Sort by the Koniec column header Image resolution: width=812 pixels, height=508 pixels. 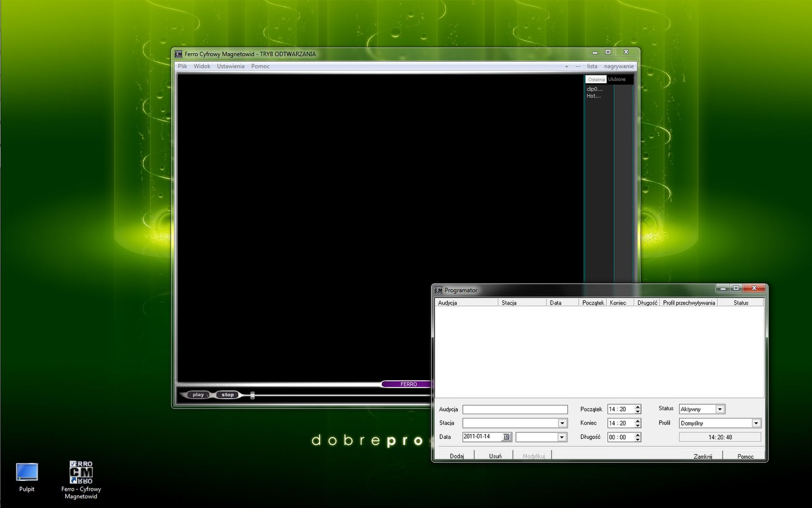click(x=620, y=303)
